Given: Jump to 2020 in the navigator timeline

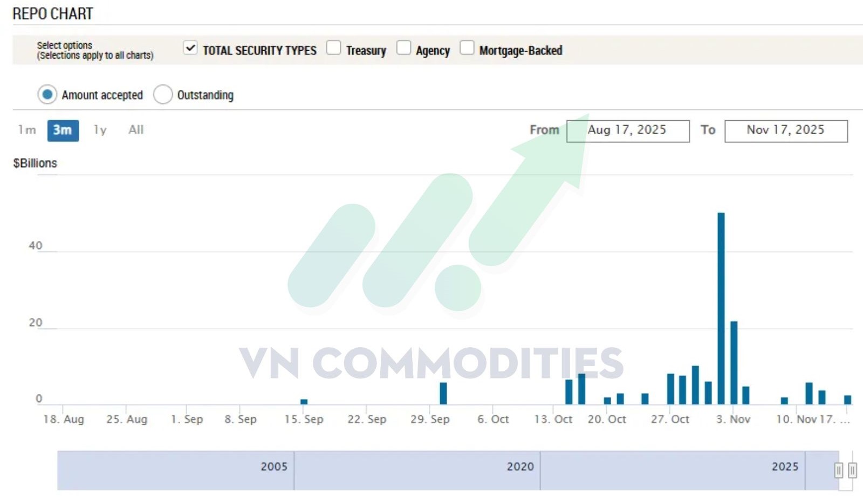Looking at the screenshot, I should 520,467.
